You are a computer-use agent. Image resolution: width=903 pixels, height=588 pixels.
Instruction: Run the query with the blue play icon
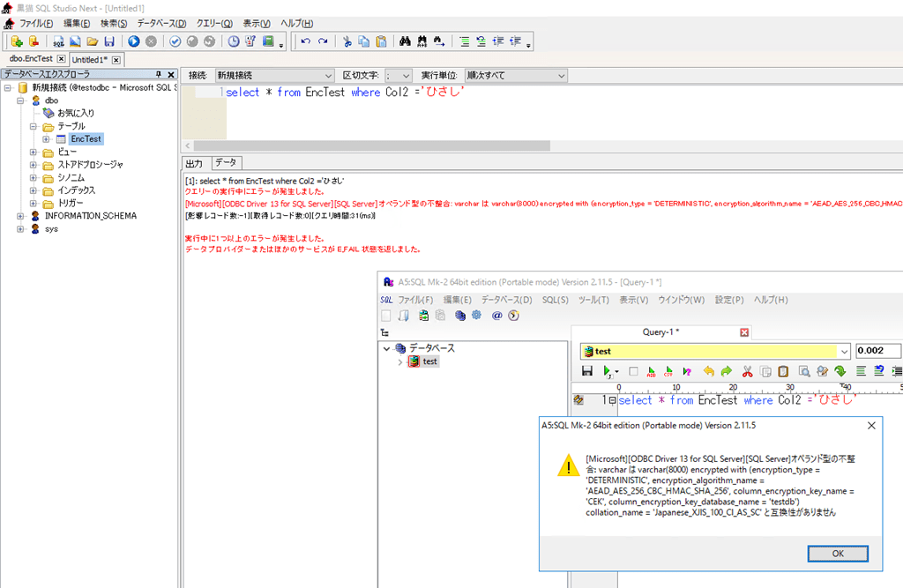pyautogui.click(x=133, y=41)
